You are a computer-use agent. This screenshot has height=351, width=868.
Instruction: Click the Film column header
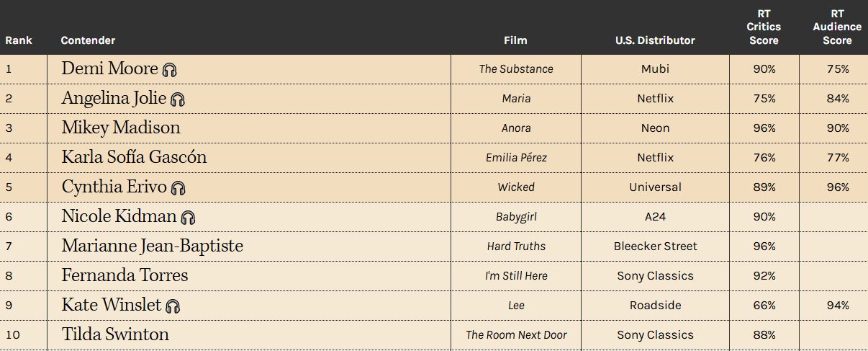tap(515, 40)
